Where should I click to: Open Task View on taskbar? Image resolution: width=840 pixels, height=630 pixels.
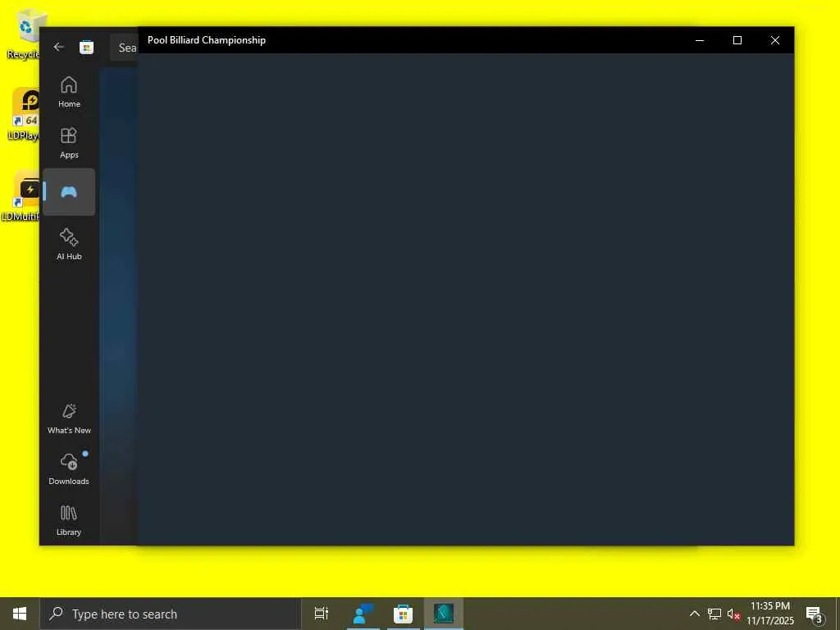click(x=322, y=614)
